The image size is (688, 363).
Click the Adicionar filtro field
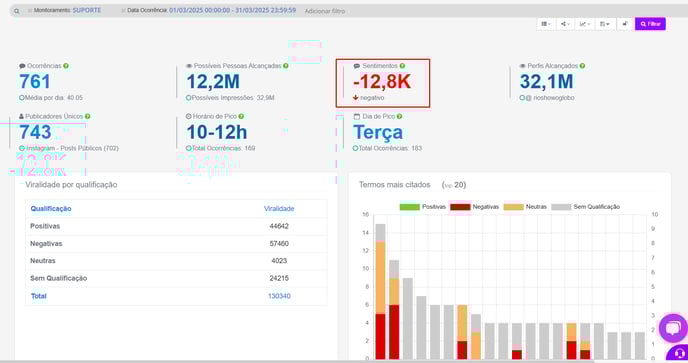(325, 11)
